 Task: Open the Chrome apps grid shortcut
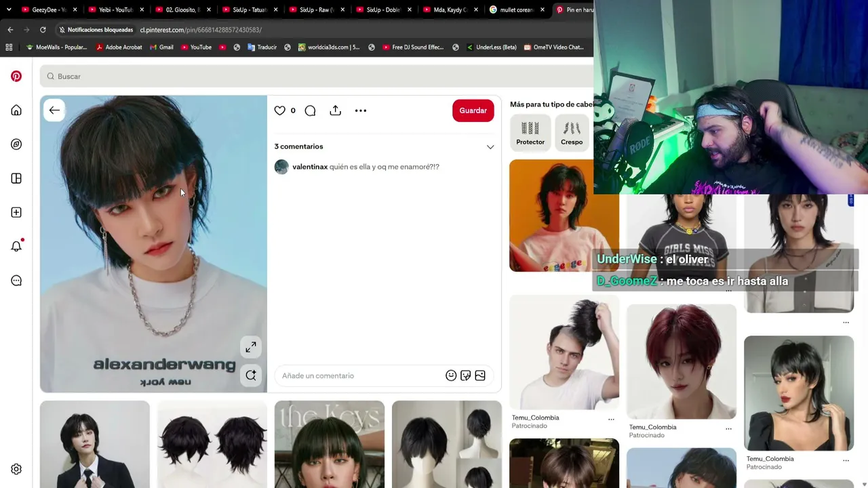click(9, 47)
